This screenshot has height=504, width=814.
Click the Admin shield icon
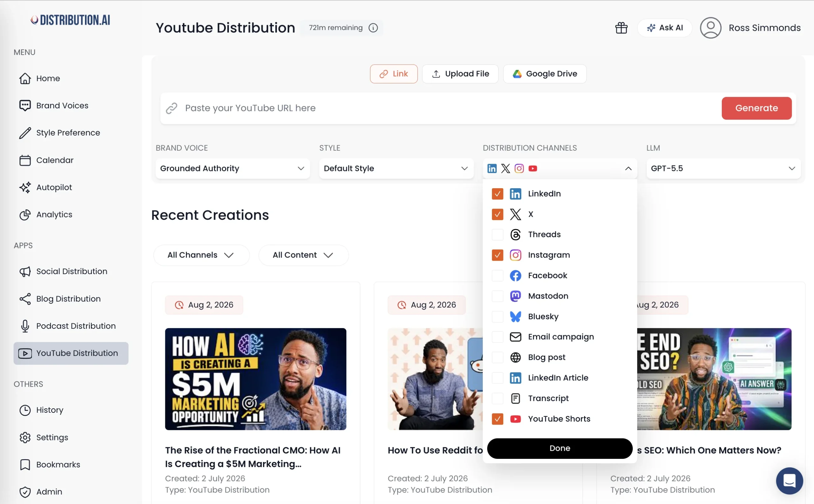point(25,492)
